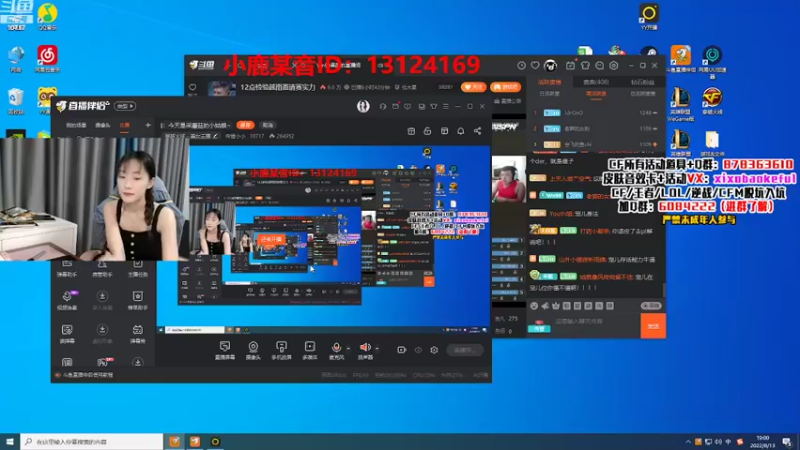This screenshot has height=450, width=800.
Task: Open the notification center icon on the taskbar
Action: (x=787, y=442)
